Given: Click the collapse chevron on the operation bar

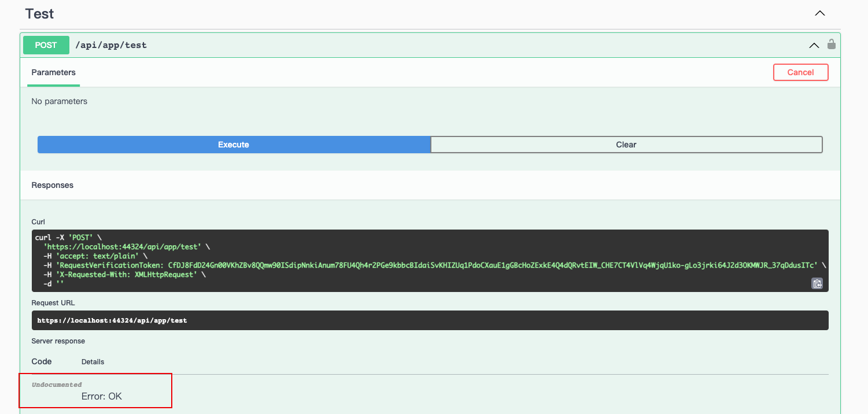Looking at the screenshot, I should [x=814, y=45].
